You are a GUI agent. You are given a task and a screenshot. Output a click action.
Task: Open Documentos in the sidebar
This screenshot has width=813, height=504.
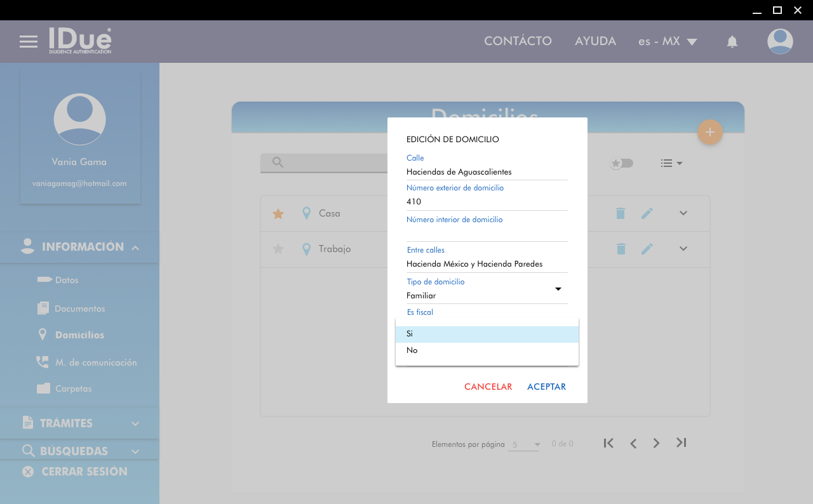79,308
